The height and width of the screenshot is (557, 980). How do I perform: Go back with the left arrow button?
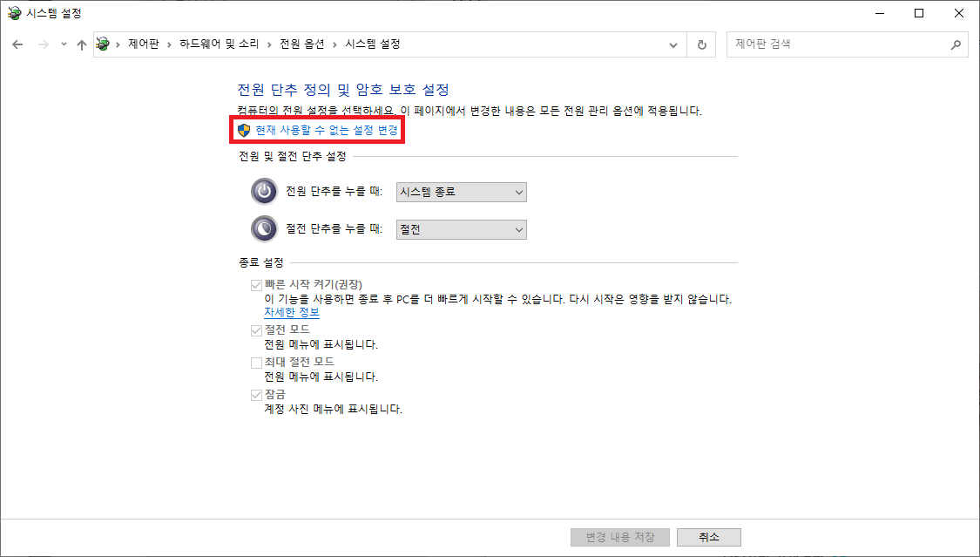[17, 44]
